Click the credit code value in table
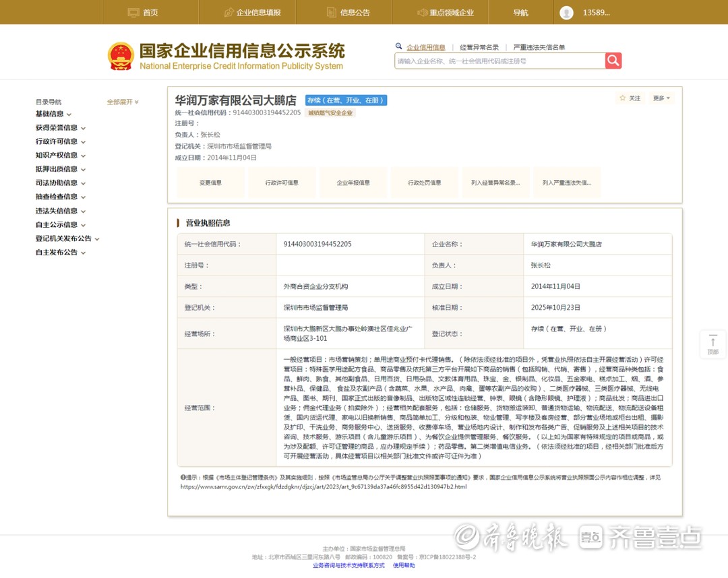 317,244
